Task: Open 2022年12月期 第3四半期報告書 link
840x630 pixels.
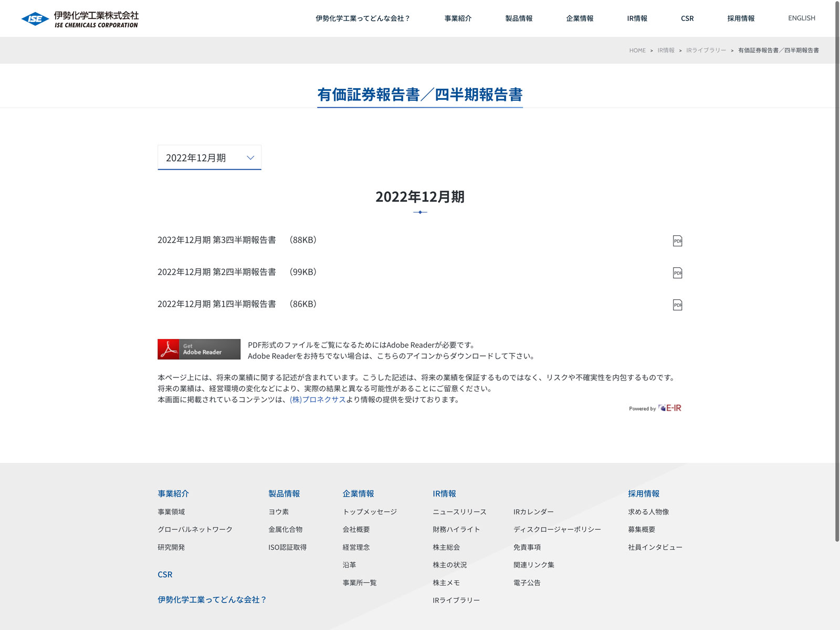Action: (x=237, y=240)
